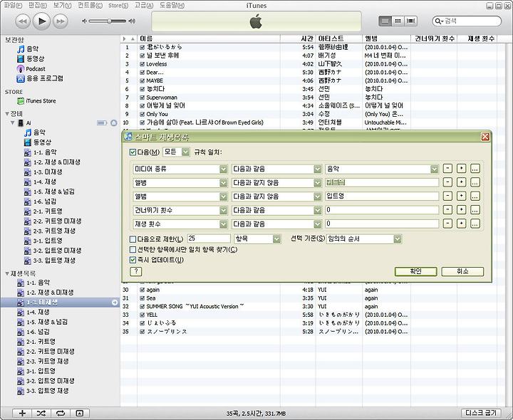Screen dimensions: 513x420
Task: Enable 선택한 항목에서만 일치 항목 찾기 checkbox
Action: point(133,250)
